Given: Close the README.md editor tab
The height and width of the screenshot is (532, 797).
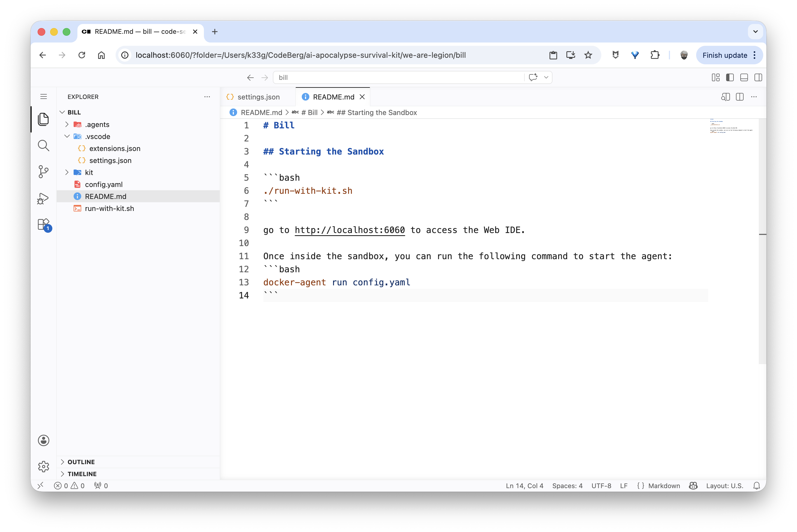Looking at the screenshot, I should coord(362,97).
